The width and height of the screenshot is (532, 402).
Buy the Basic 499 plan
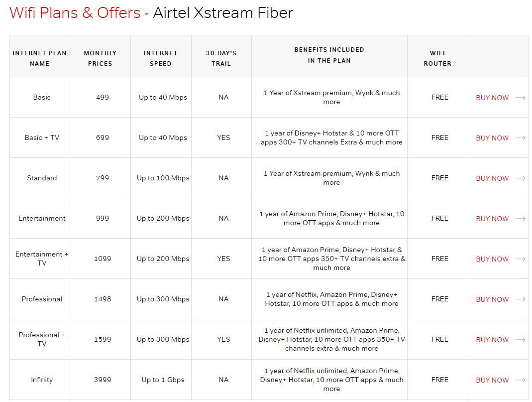[x=492, y=98]
